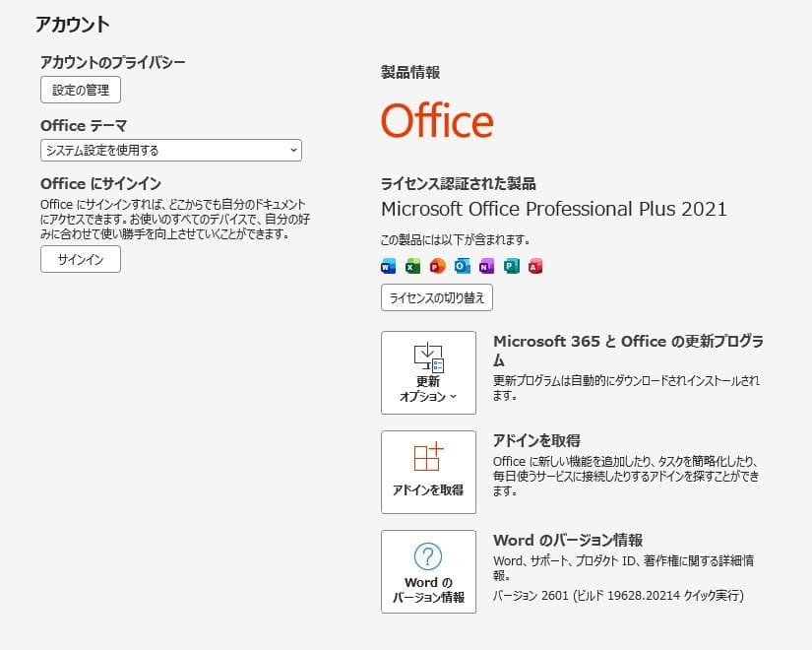Click the 製品情報 heading
This screenshot has height=650, width=812.
click(x=410, y=72)
